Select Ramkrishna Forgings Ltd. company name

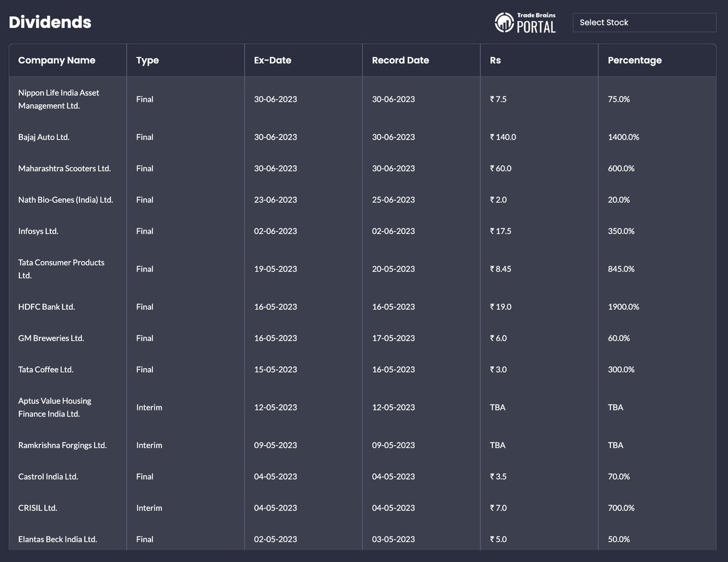click(x=62, y=445)
